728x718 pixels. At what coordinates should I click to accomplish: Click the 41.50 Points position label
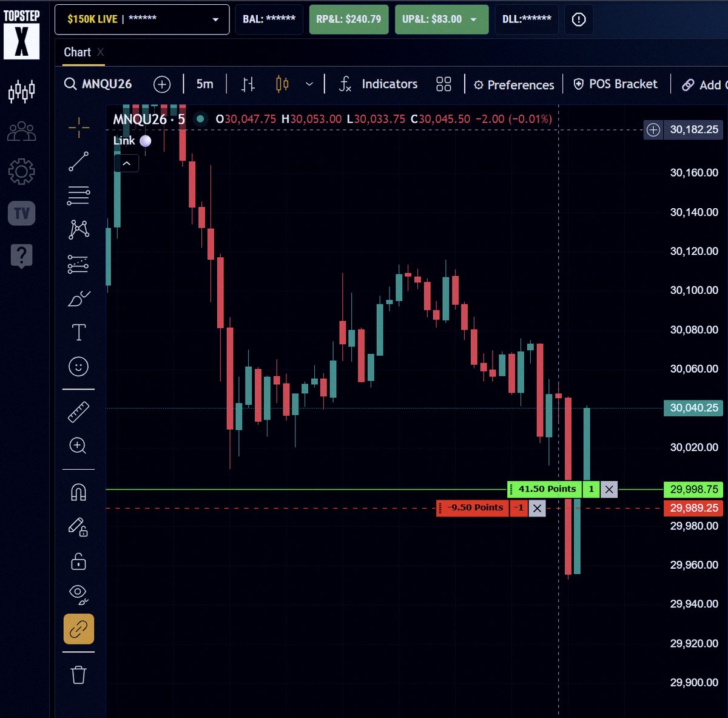pyautogui.click(x=544, y=489)
